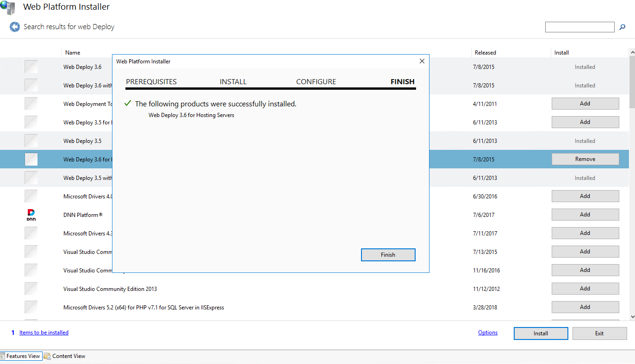Add DNN Platform
This screenshot has height=364, width=635.
[x=585, y=215]
